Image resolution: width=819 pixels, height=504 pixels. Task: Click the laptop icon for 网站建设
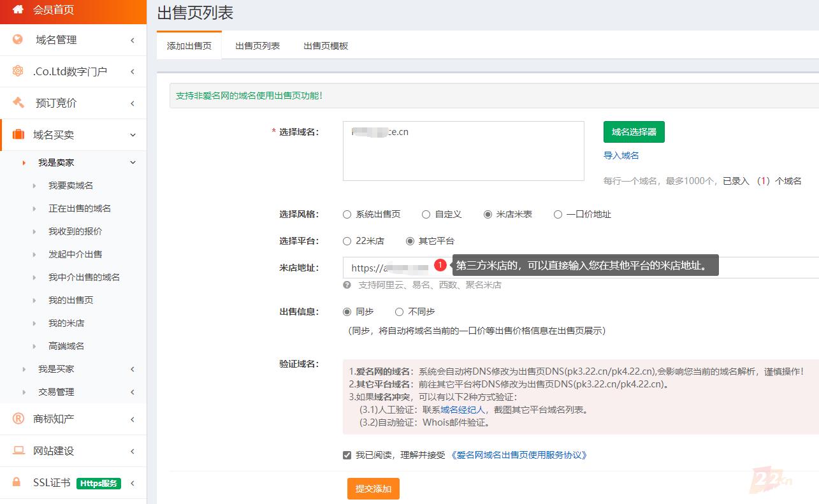click(x=18, y=450)
